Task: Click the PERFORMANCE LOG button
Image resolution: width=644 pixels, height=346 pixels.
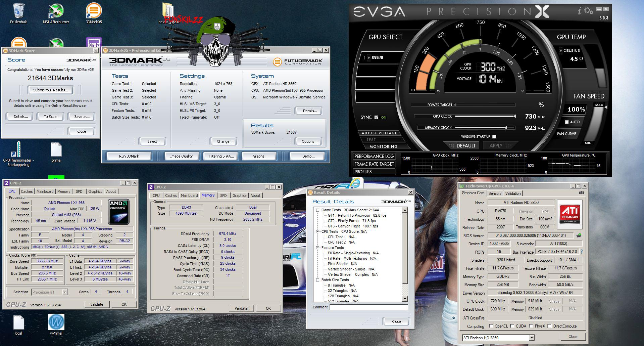Action: point(374,156)
